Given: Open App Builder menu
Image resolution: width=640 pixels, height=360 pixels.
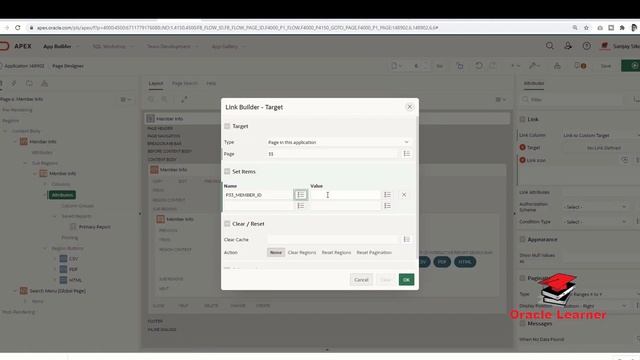Looking at the screenshot, I should tap(60, 46).
